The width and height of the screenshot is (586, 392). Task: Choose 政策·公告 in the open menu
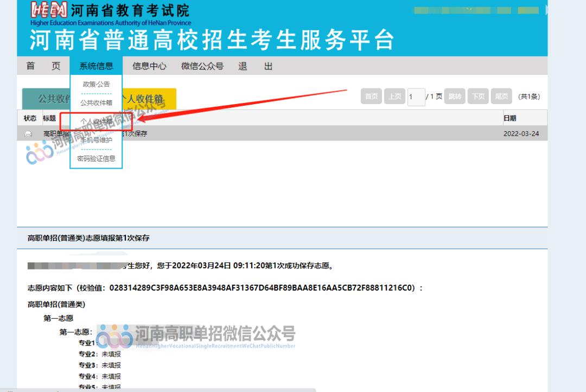point(95,84)
